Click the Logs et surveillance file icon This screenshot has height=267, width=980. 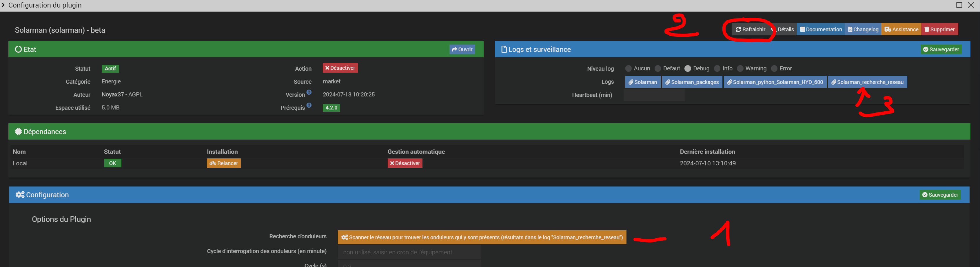coord(504,50)
